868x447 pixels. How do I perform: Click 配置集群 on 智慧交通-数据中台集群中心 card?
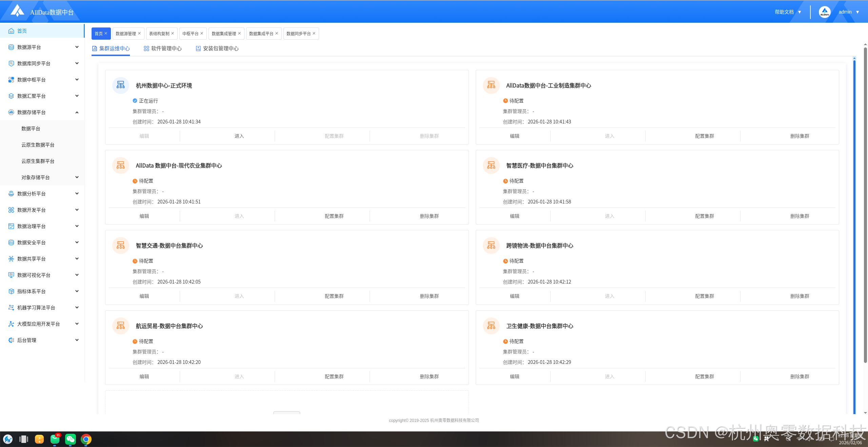click(x=334, y=296)
